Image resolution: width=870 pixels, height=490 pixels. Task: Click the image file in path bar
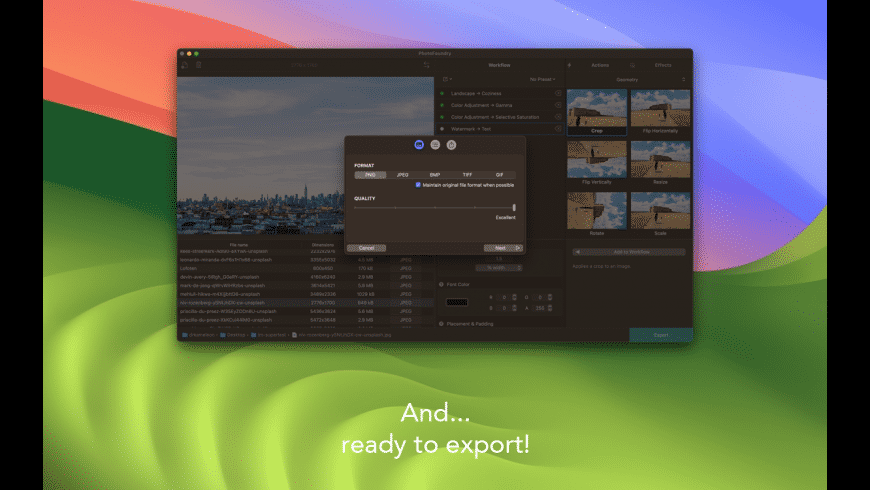point(342,335)
